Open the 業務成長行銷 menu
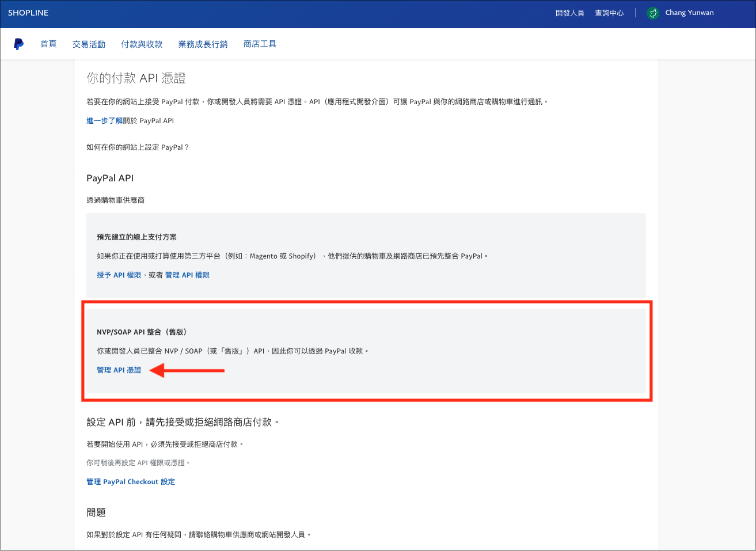This screenshot has width=756, height=551. (x=203, y=44)
